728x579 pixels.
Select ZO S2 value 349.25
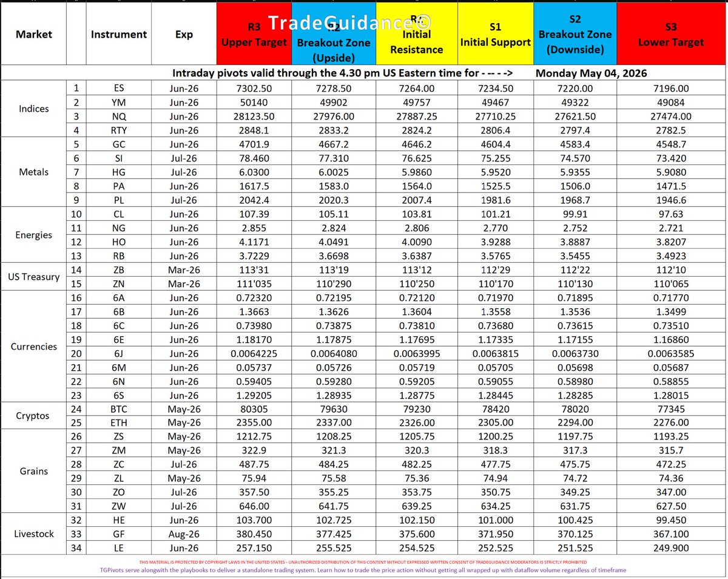point(575,493)
